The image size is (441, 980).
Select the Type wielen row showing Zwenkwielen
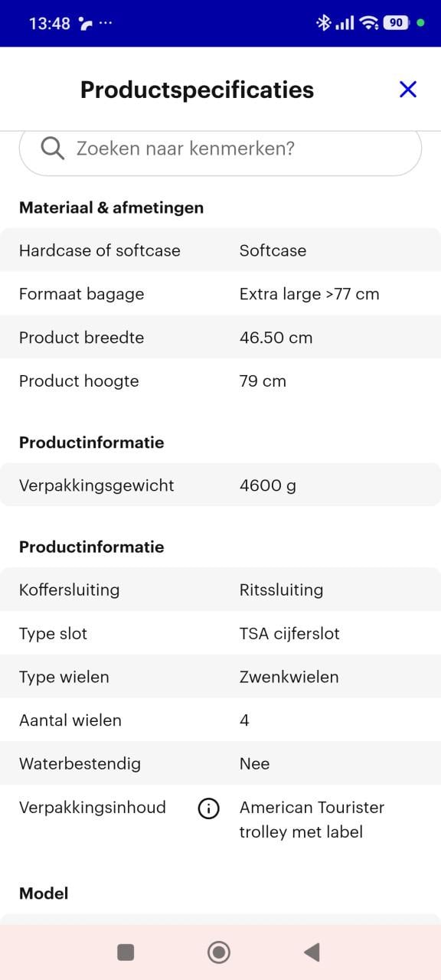(x=220, y=676)
